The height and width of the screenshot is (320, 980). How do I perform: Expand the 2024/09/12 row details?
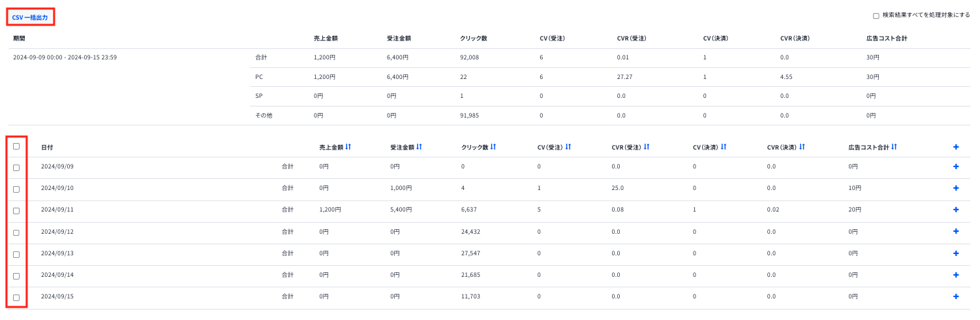(x=956, y=231)
